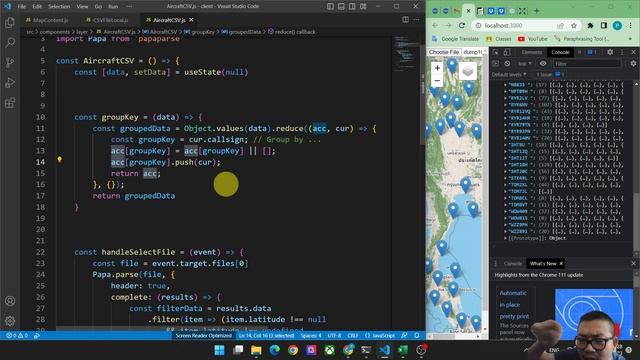The image size is (640, 360).
Task: Open the errors and warnings counter in the status bar
Action: (x=17, y=336)
